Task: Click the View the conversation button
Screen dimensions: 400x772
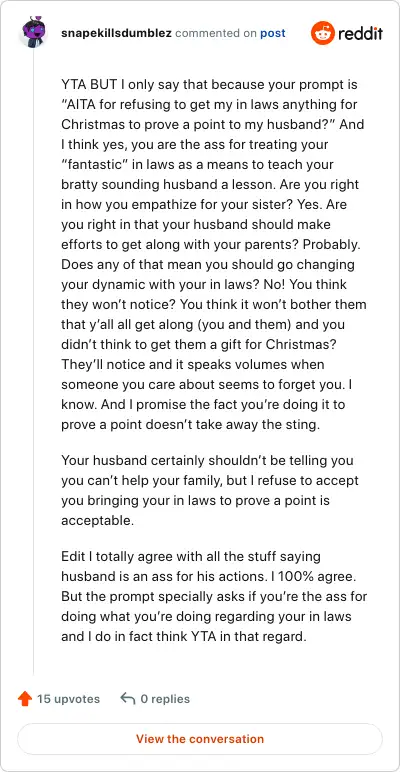Action: [200, 739]
